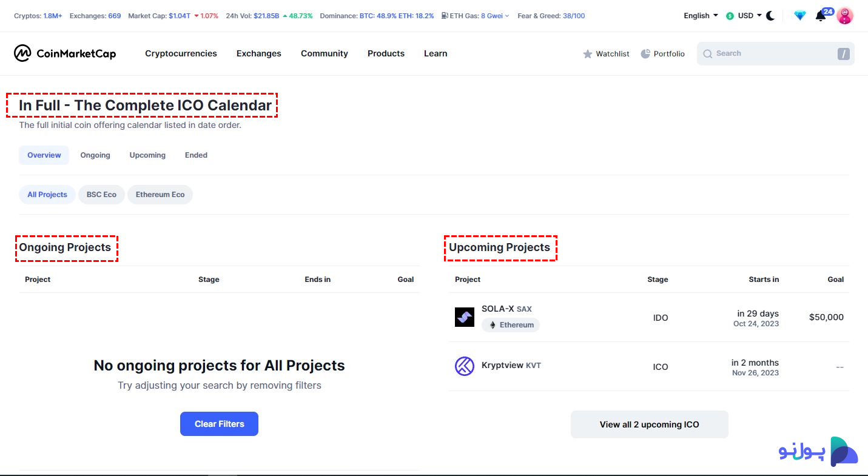Click the Ethereum tag under SOLA-X
Viewport: 868px width, 476px height.
tap(511, 325)
